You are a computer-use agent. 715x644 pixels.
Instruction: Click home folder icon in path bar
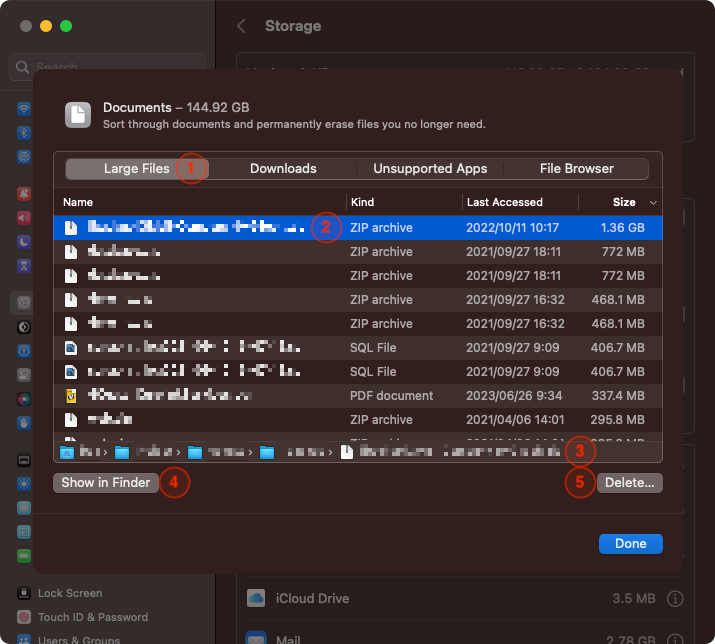point(67,452)
